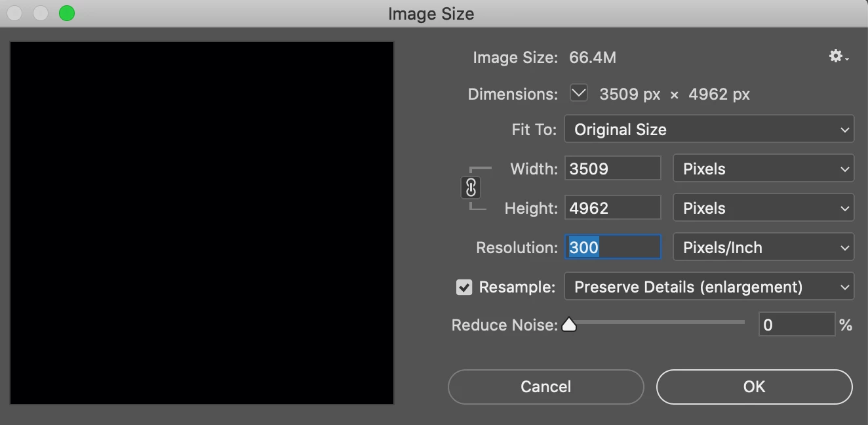Click the black image preview area

pyautogui.click(x=202, y=223)
